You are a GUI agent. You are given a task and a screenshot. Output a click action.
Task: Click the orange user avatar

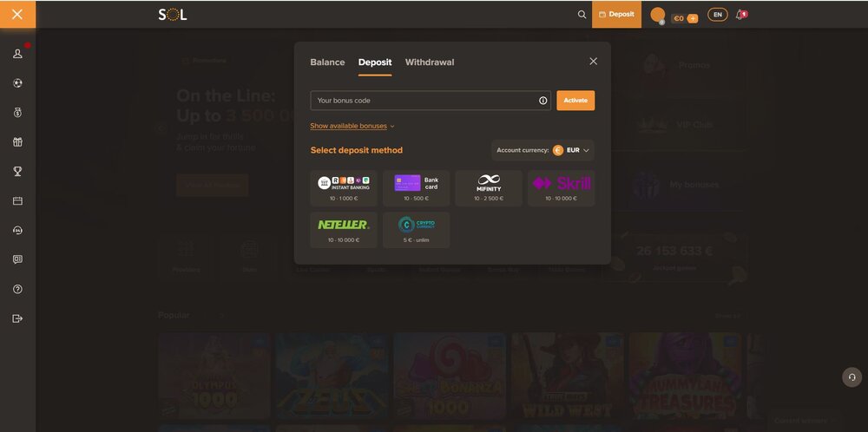pos(658,15)
